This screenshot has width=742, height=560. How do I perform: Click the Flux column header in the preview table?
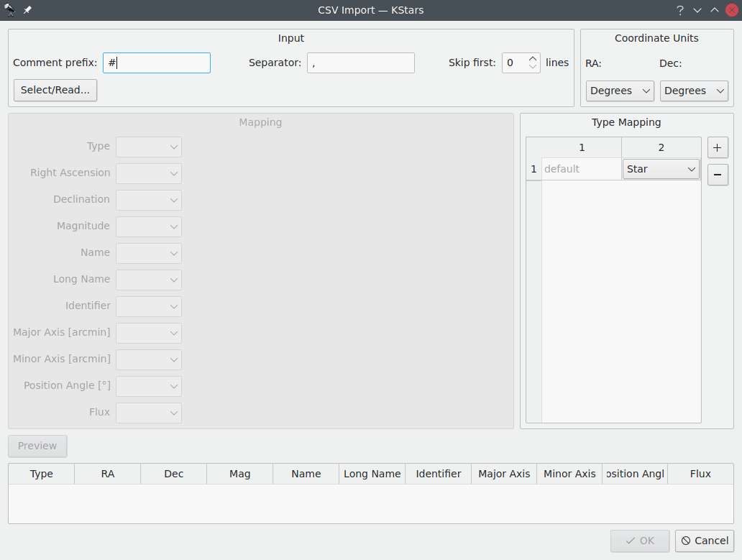tap(700, 474)
